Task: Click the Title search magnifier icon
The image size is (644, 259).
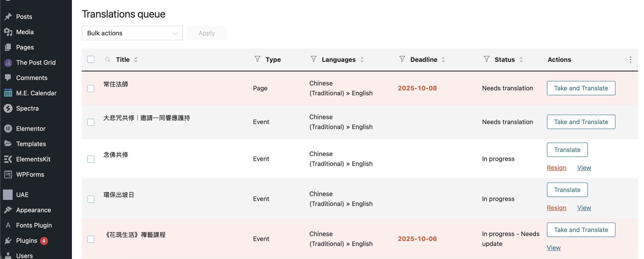Action: (107, 60)
